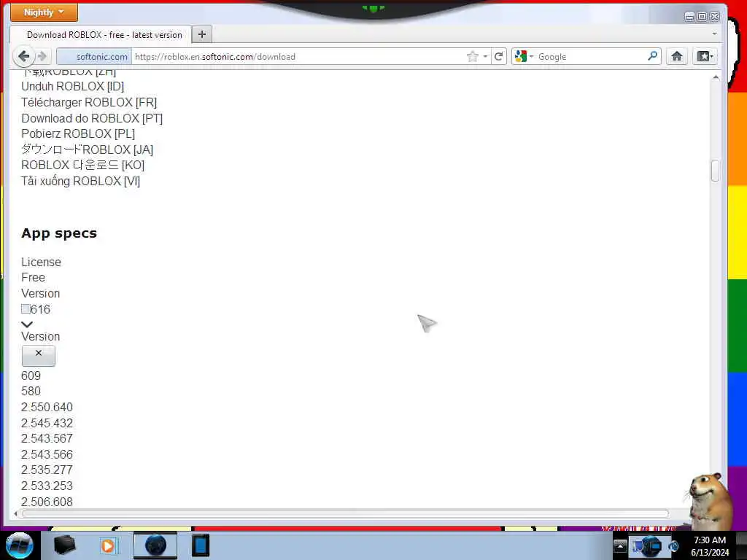Image resolution: width=747 pixels, height=560 pixels.
Task: Select version 2.533.253
Action: [47, 486]
